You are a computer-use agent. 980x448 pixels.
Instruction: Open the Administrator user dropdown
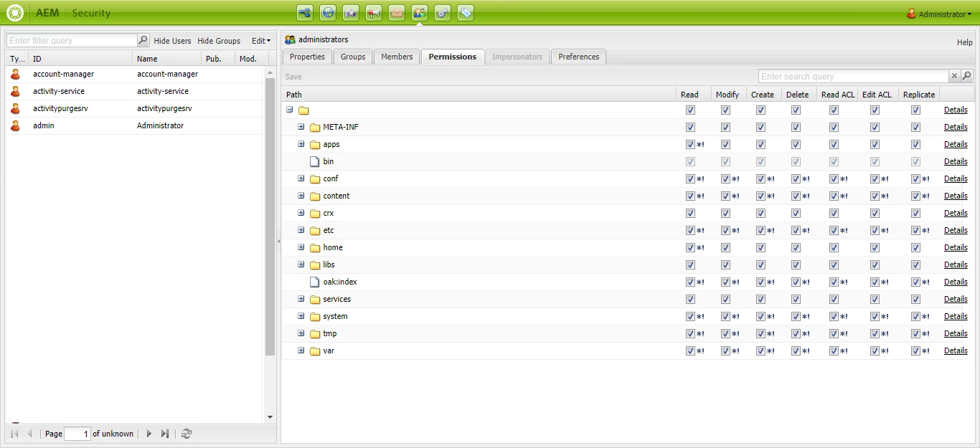click(x=939, y=14)
